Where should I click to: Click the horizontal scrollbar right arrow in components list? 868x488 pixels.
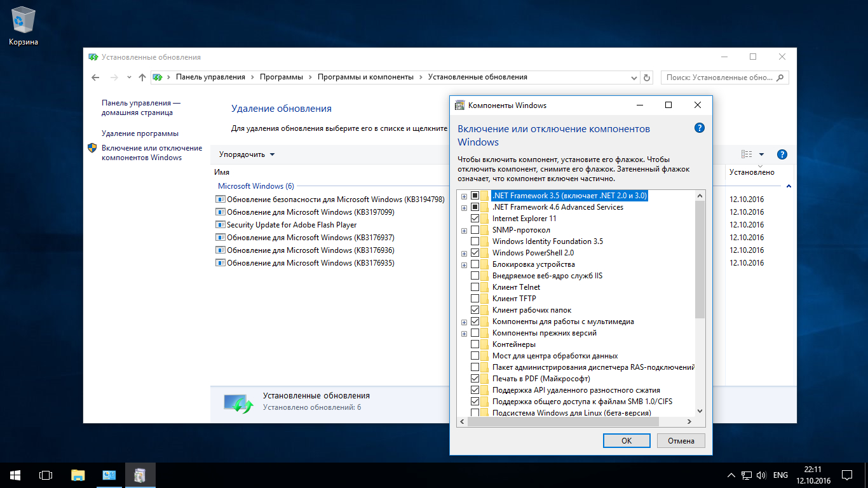689,422
